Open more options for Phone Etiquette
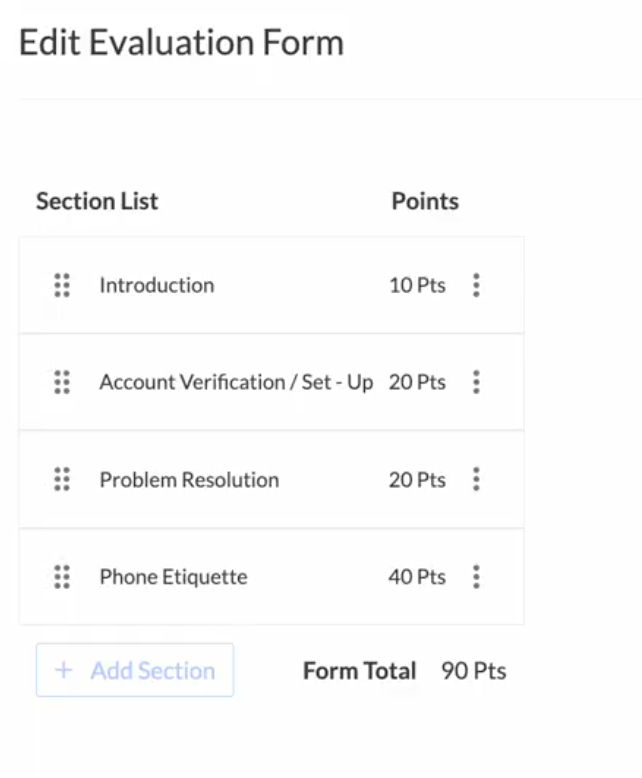This screenshot has width=642, height=778. pos(476,577)
